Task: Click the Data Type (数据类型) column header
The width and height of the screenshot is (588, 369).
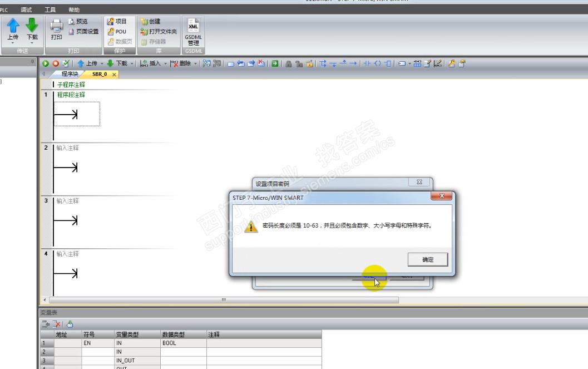Action: 184,334
